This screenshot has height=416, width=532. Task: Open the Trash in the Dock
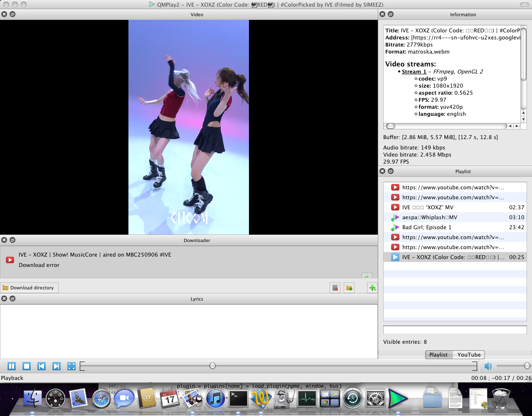click(x=501, y=399)
